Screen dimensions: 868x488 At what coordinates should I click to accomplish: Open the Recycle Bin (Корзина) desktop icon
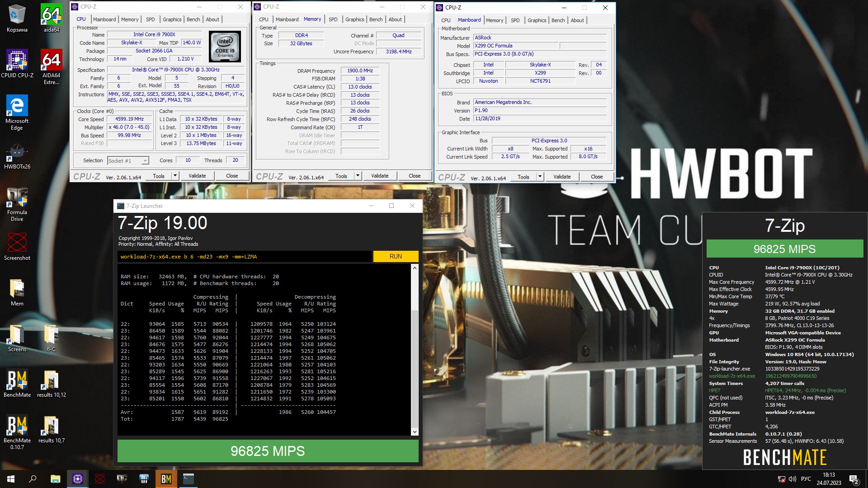point(17,19)
